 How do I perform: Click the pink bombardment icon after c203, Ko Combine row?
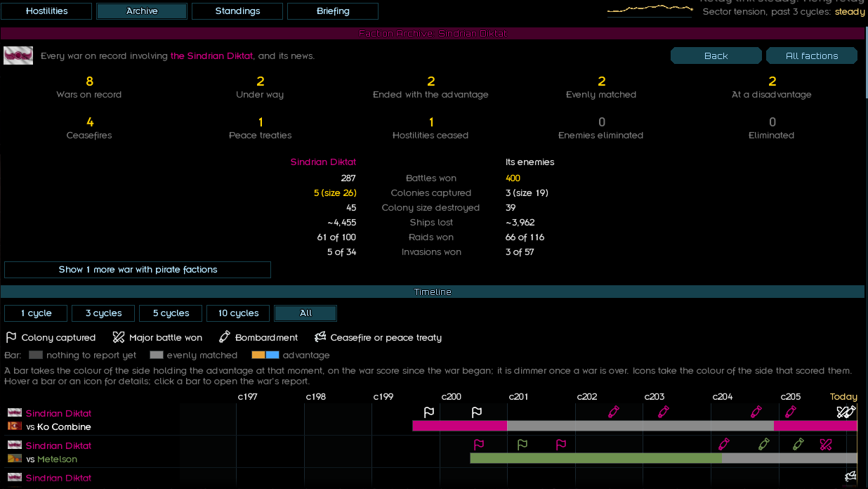tap(663, 412)
